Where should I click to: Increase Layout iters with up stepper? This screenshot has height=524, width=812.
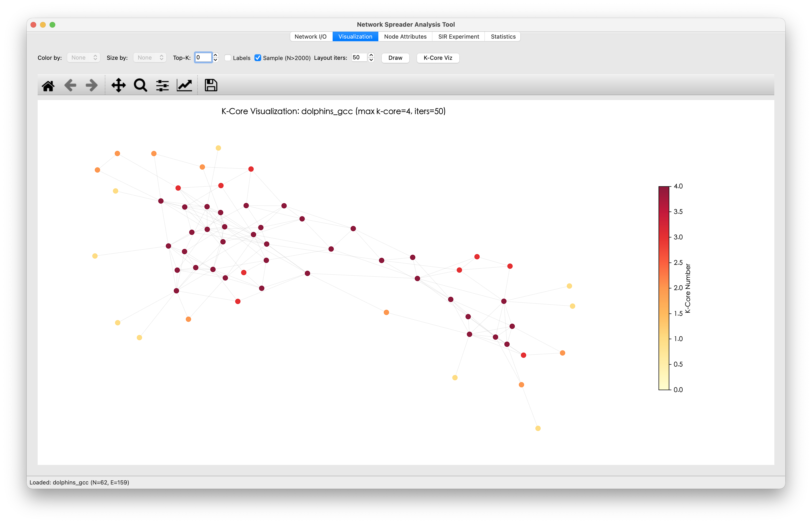point(371,55)
